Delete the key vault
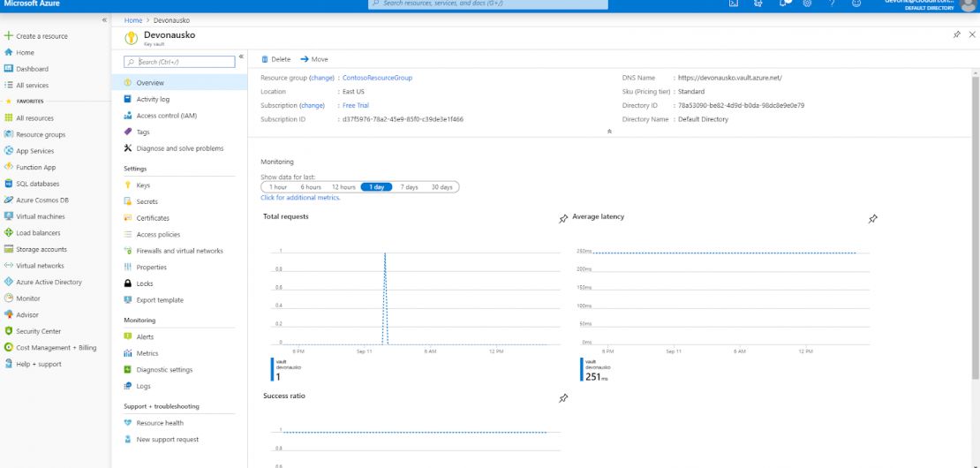Screen dimensions: 980x468 [x=275, y=59]
